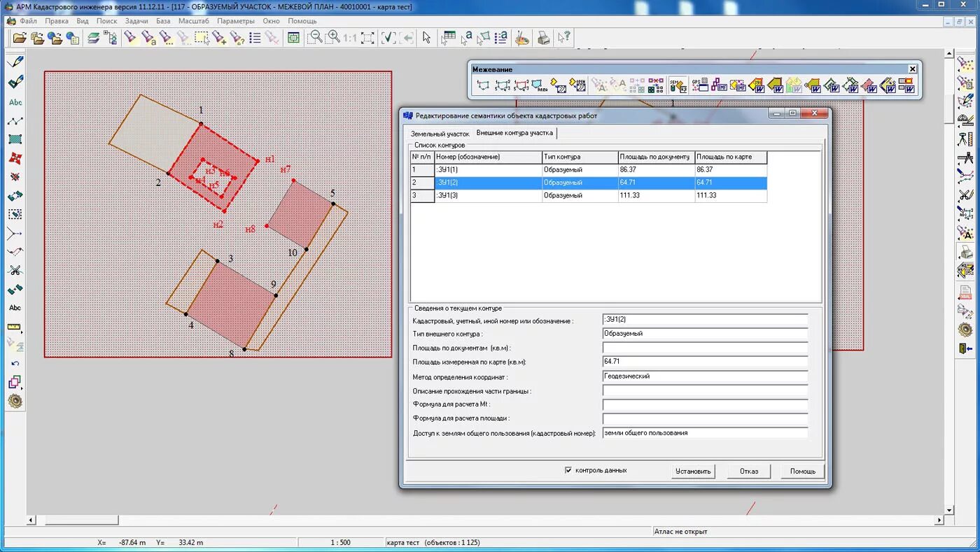Click the vertical scrollbar down arrow of the map
This screenshot has height=552, width=980.
(949, 510)
